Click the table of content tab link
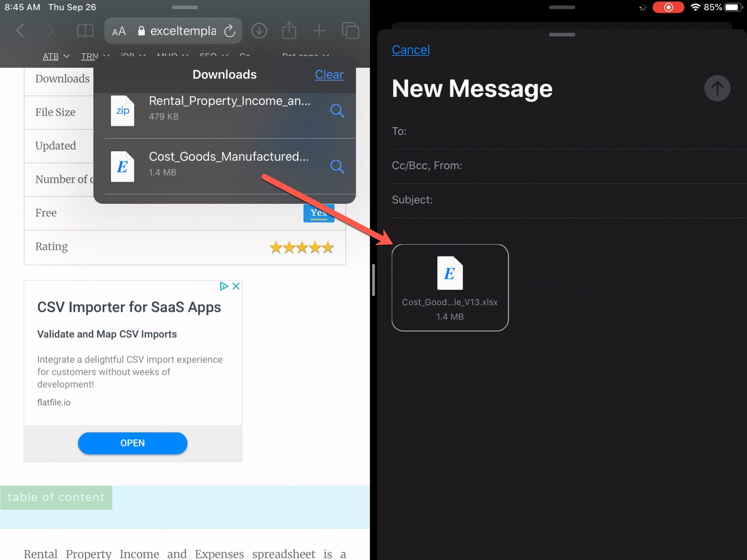747x560 pixels. (x=56, y=497)
